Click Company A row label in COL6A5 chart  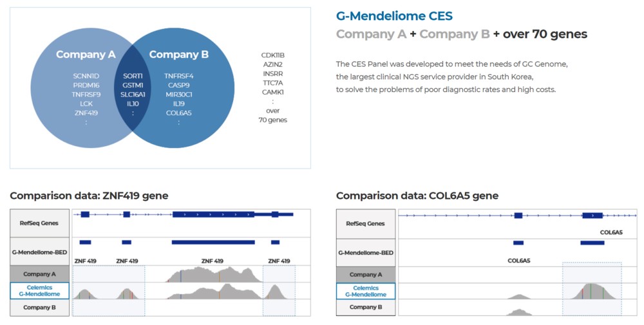pyautogui.click(x=366, y=274)
